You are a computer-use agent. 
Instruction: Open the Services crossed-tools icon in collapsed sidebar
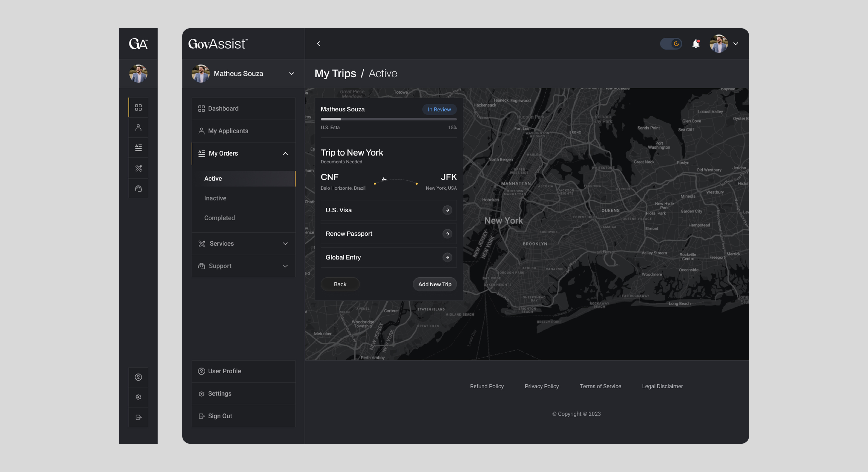(x=138, y=168)
